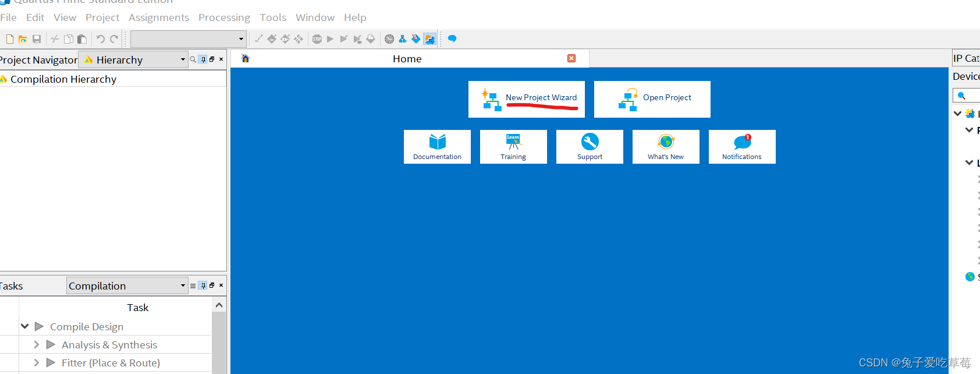Click the Settings pencil toolbar icon
The image size is (980, 374).
[258, 39]
